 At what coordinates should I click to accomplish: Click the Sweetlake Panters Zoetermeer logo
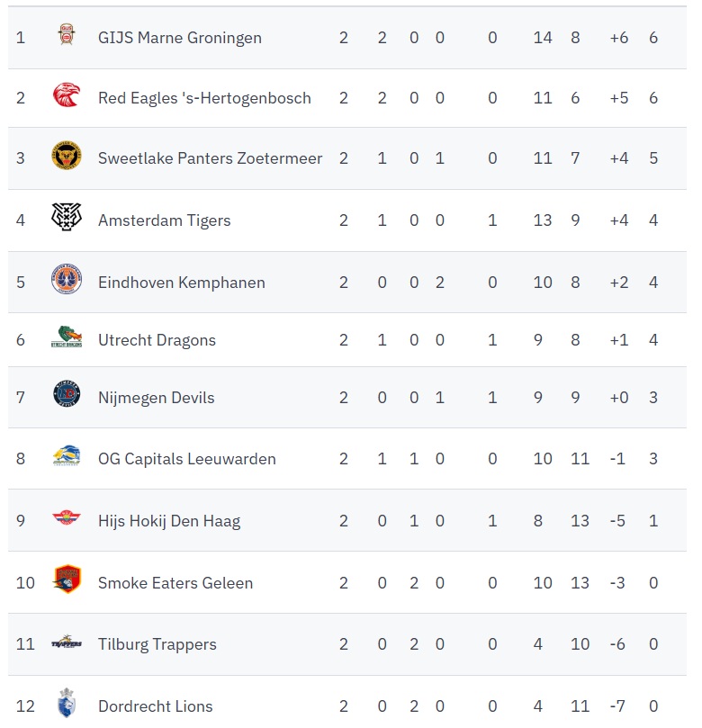click(x=66, y=157)
